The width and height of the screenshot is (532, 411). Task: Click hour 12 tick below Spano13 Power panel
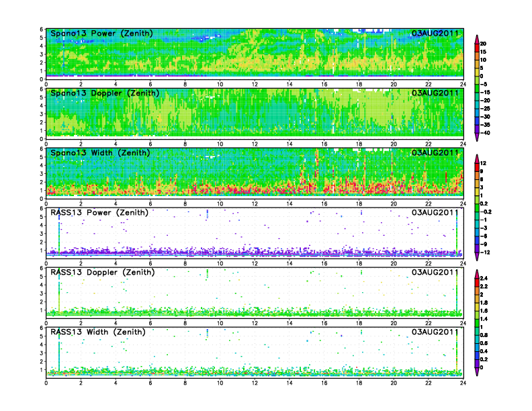[255, 85]
